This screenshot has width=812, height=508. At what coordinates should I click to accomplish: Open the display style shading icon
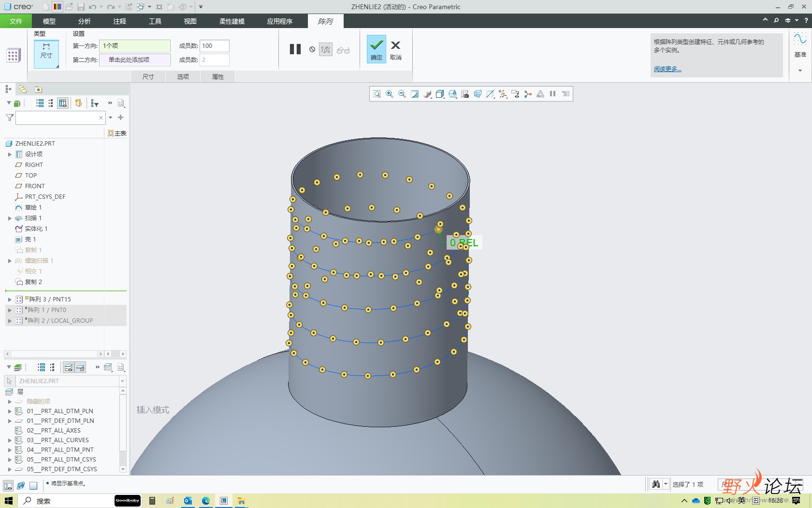(x=427, y=94)
